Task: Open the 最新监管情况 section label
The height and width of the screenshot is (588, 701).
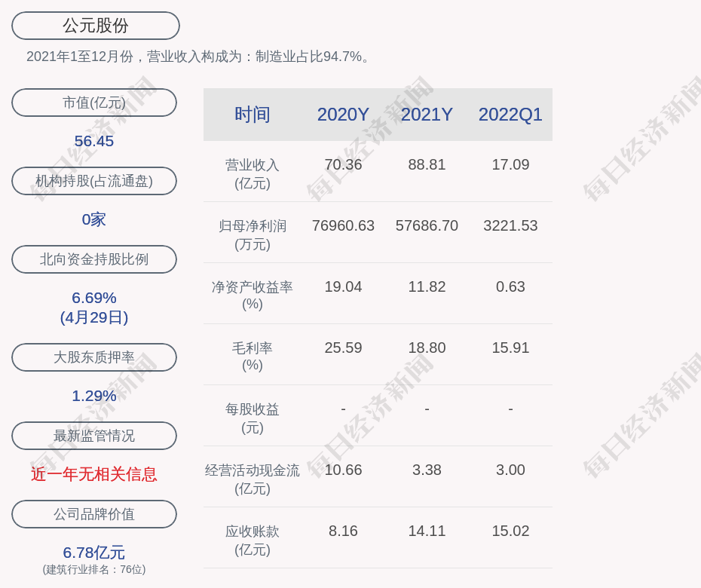Action: [x=94, y=436]
